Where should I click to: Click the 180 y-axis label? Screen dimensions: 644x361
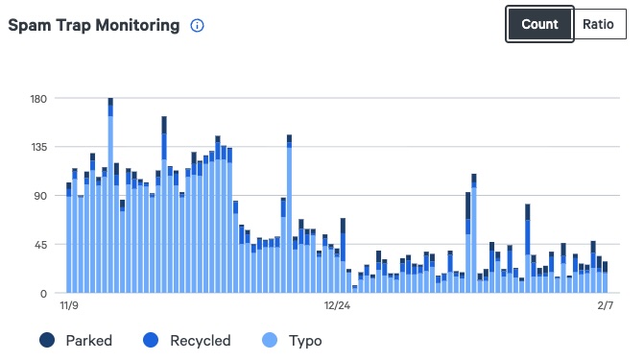38,99
